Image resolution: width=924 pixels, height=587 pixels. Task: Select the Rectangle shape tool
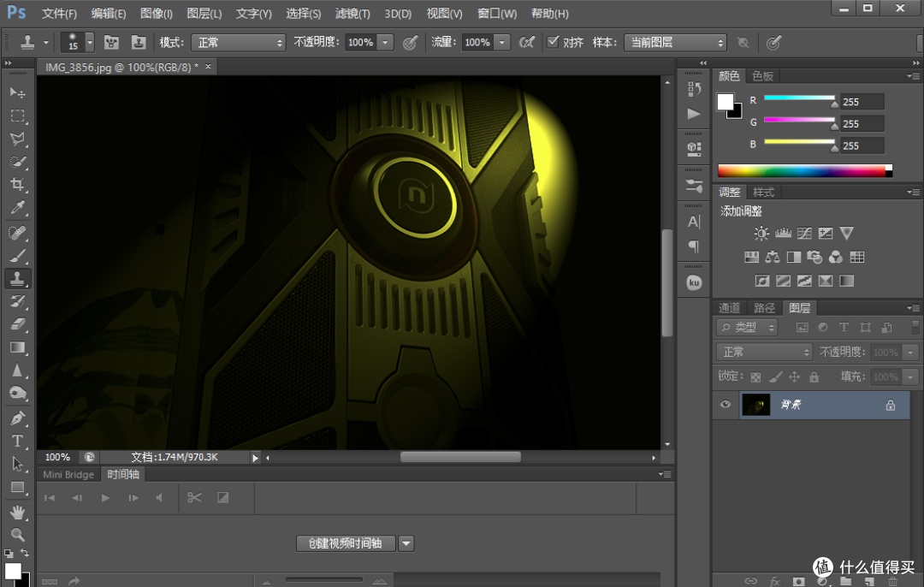click(x=18, y=487)
